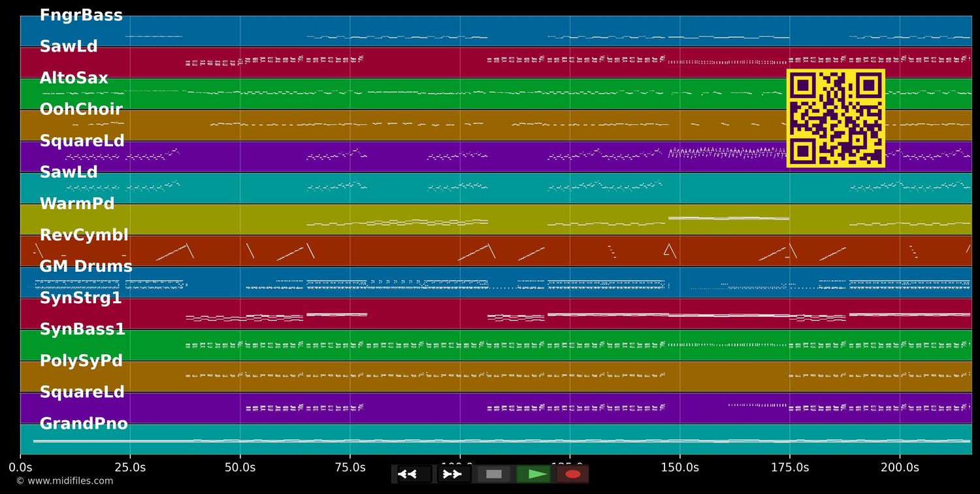Click the QR code image
Screen dimensions: 980x494
pos(836,118)
